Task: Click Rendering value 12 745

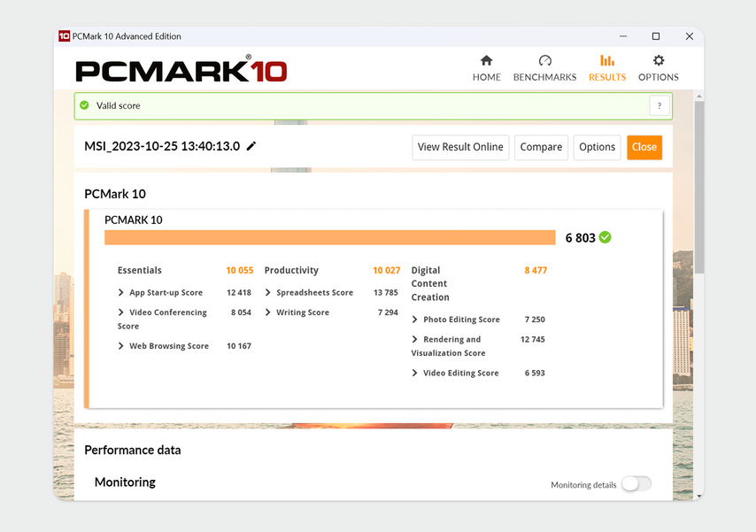Action: [533, 339]
